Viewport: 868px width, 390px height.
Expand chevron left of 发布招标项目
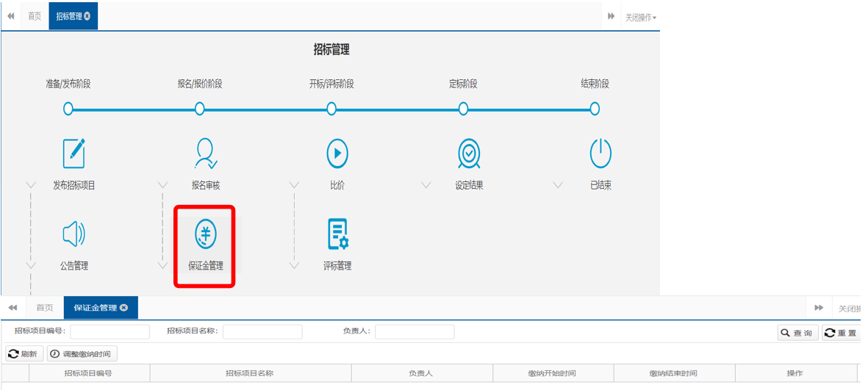pyautogui.click(x=31, y=185)
